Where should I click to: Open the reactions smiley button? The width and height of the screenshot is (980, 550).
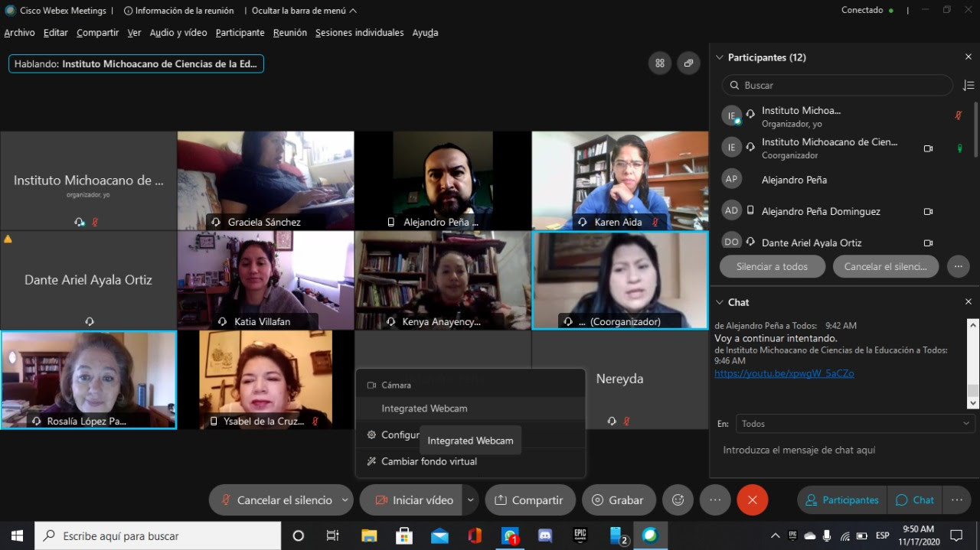point(678,500)
